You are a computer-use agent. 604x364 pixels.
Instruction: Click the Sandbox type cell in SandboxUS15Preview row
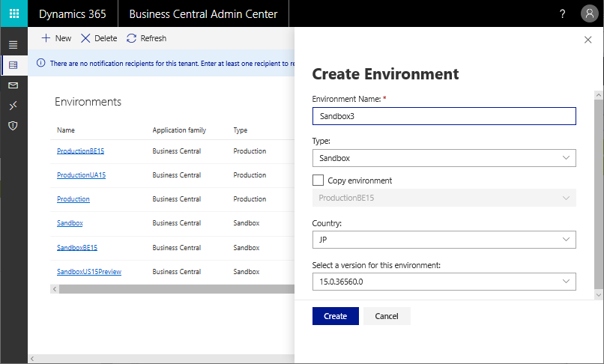pos(247,272)
